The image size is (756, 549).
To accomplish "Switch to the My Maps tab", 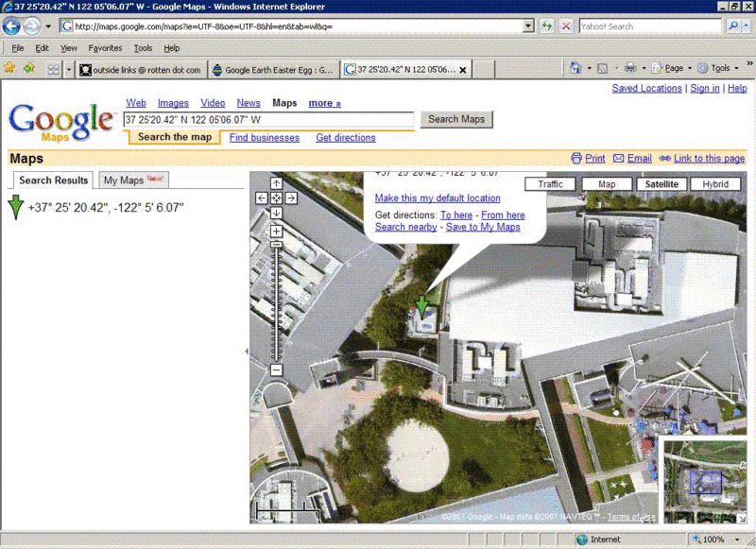I will (x=133, y=180).
